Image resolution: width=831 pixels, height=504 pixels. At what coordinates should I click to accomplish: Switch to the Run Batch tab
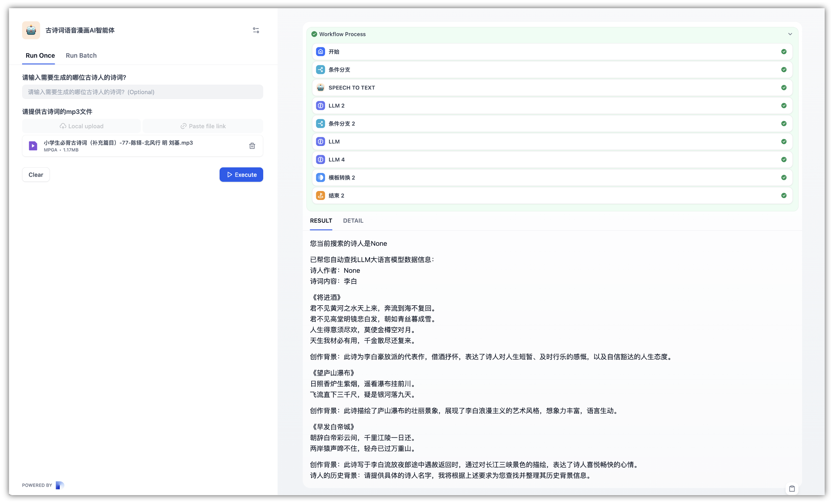coord(81,55)
